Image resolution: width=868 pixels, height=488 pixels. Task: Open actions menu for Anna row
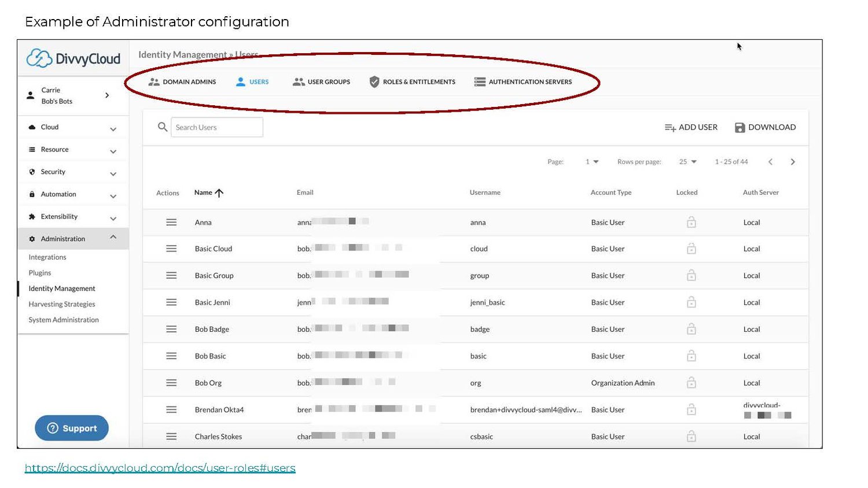[x=171, y=223]
